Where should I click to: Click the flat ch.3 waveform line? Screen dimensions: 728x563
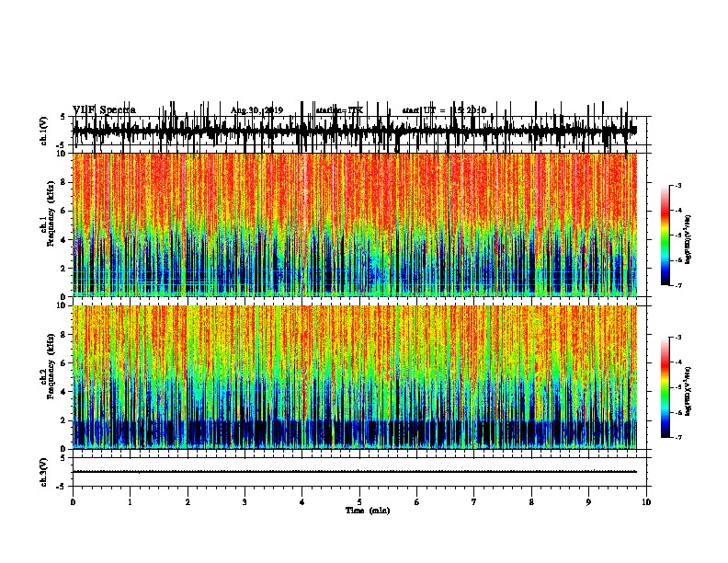pos(354,472)
